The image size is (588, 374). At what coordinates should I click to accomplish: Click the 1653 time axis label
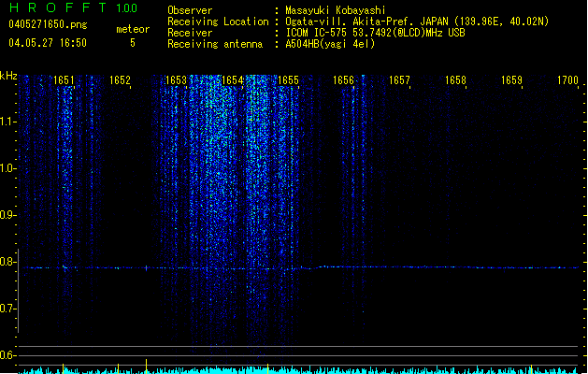176,80
